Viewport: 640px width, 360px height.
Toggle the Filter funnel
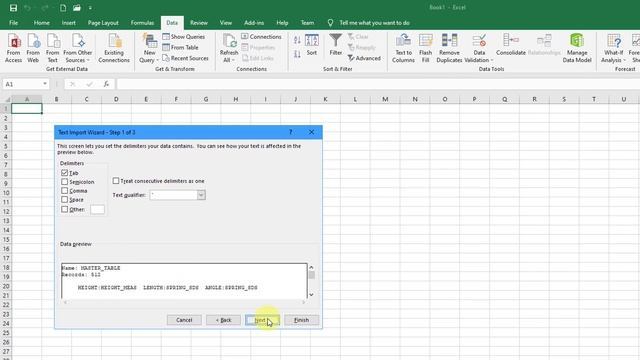tap(336, 44)
